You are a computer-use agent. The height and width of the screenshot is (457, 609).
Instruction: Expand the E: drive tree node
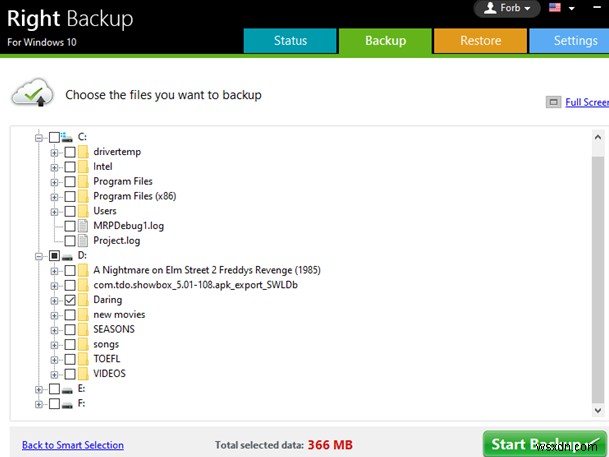click(x=39, y=389)
